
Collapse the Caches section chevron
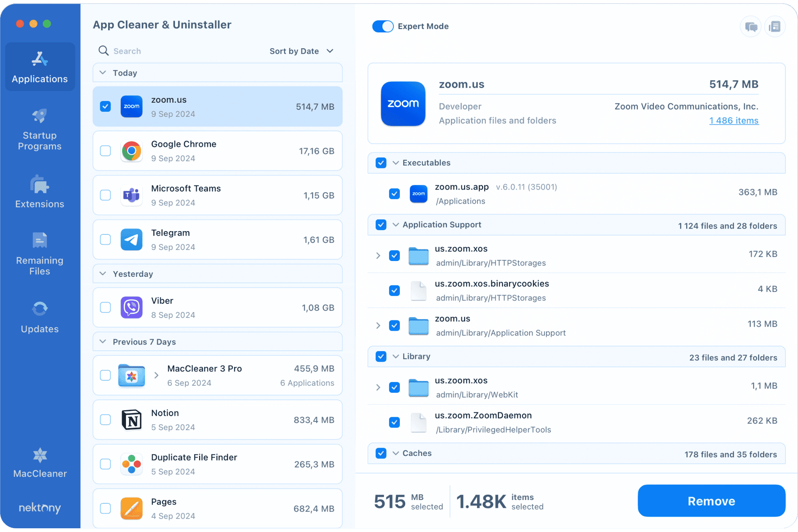(396, 453)
